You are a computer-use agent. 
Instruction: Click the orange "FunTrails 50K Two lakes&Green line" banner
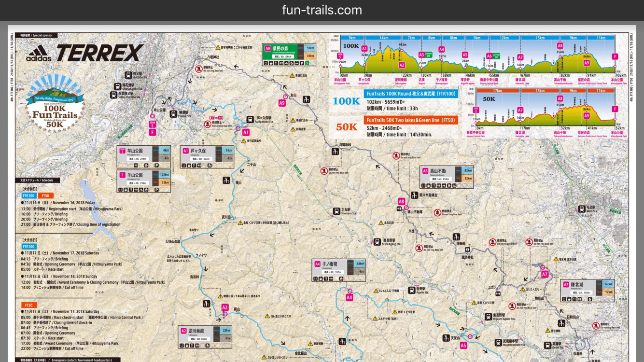click(x=411, y=120)
